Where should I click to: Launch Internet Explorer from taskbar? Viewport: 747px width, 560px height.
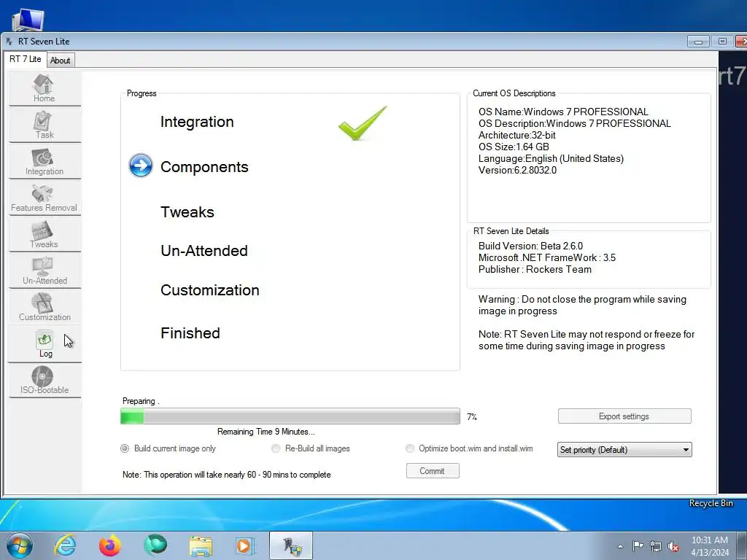pyautogui.click(x=65, y=545)
